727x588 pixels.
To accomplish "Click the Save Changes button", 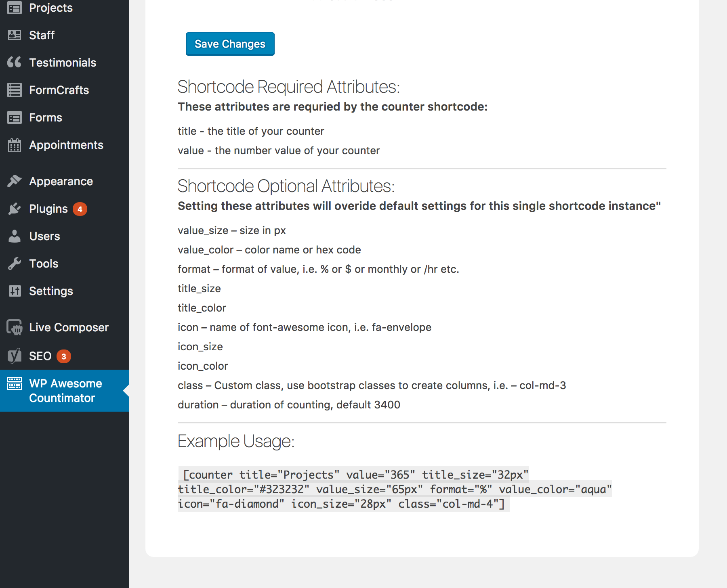I will [x=230, y=44].
